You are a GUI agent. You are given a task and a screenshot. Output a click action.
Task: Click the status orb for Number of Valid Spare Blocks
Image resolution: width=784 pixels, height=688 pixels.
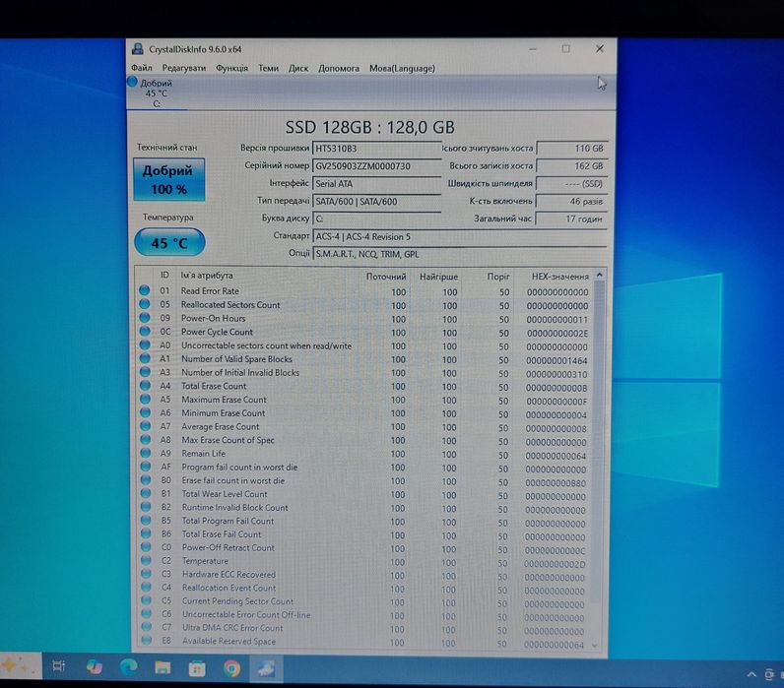click(x=145, y=357)
